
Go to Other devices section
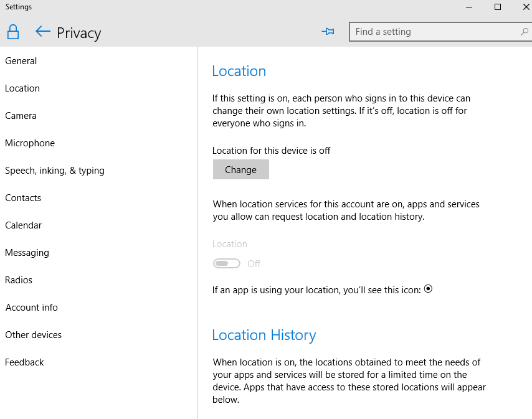coord(34,335)
